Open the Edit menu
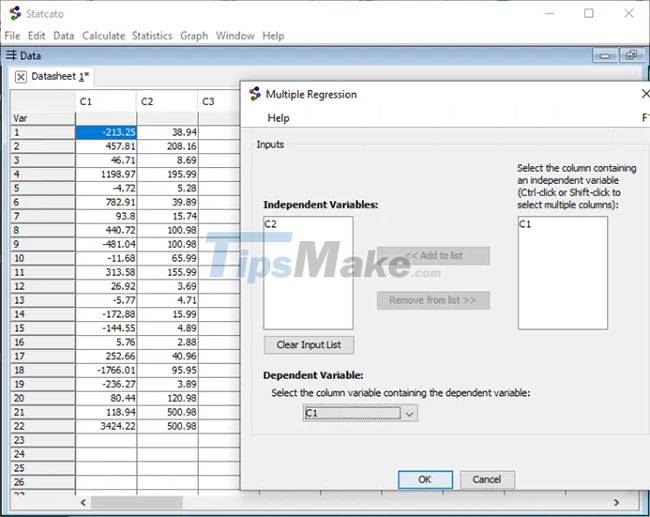This screenshot has height=517, width=650. point(36,36)
